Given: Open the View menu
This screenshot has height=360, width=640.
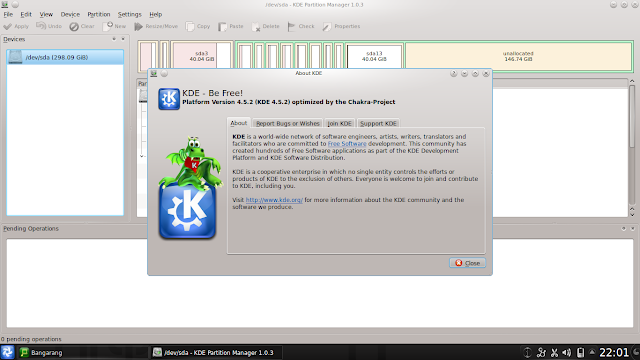Looking at the screenshot, I should point(46,14).
